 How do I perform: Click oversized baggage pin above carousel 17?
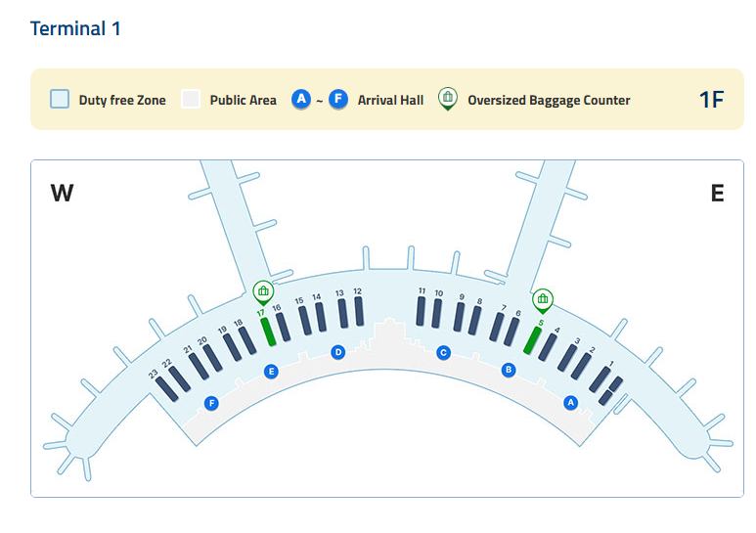pyautogui.click(x=262, y=290)
